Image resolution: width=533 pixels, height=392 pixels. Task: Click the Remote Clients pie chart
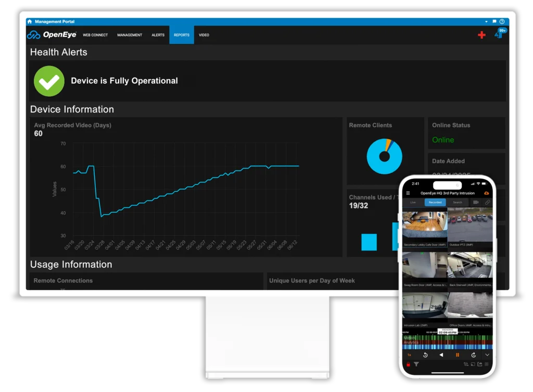(384, 156)
